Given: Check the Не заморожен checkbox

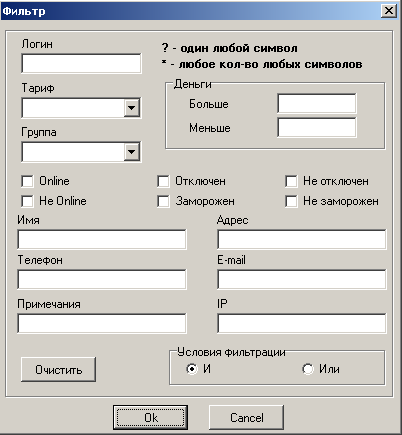Looking at the screenshot, I should point(291,201).
